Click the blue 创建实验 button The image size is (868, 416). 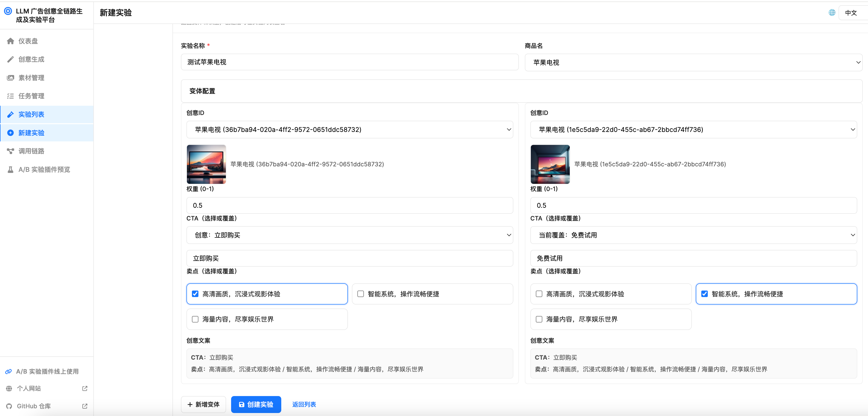[256, 404]
